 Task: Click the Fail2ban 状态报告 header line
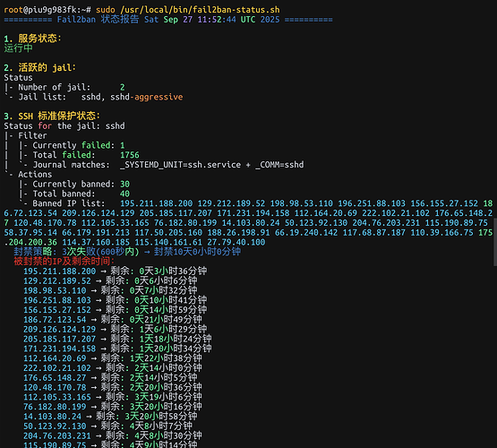click(x=168, y=20)
